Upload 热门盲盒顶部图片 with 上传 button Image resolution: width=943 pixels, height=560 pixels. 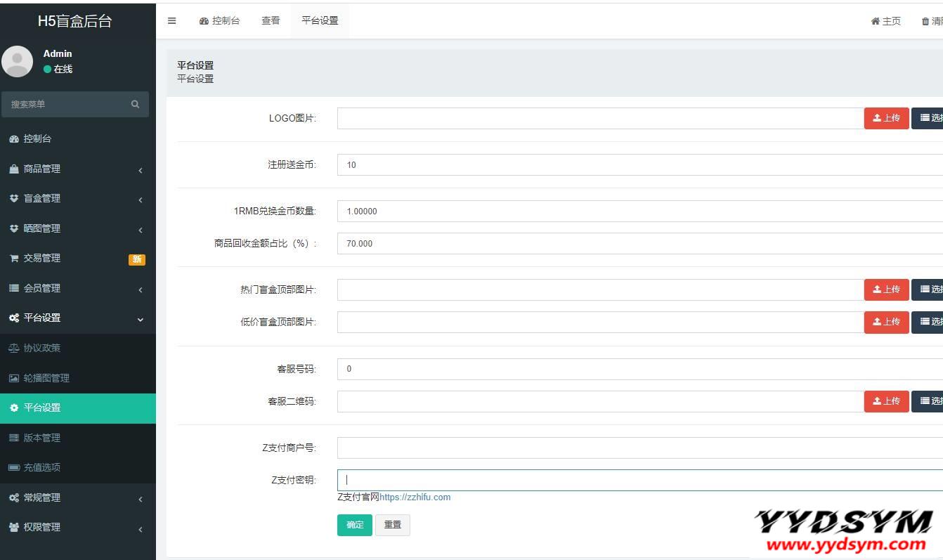point(887,289)
